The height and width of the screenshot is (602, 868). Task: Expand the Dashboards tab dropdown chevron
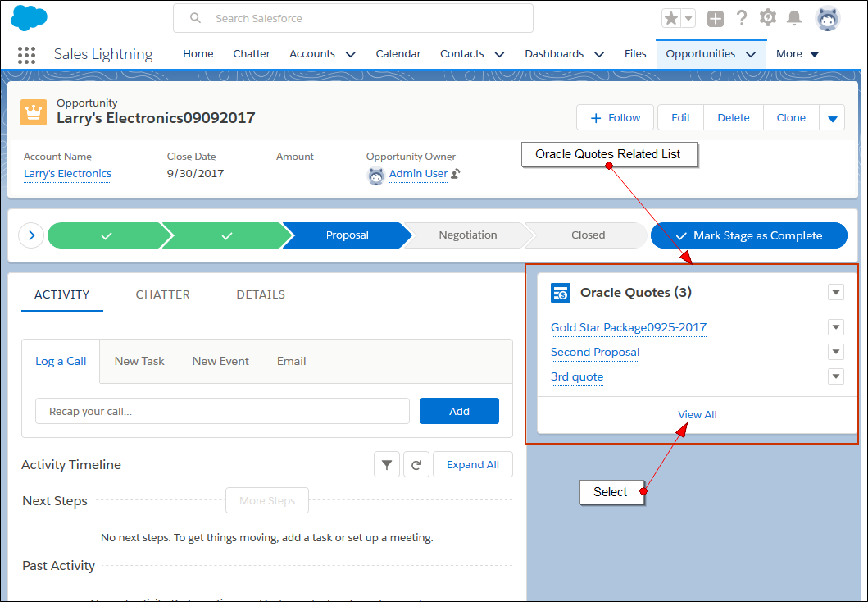(599, 54)
